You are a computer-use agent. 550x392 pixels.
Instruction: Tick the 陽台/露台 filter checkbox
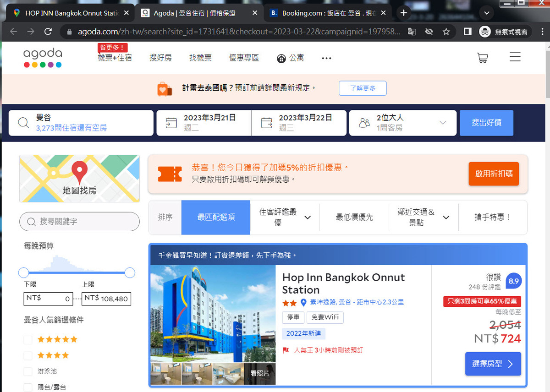point(28,387)
